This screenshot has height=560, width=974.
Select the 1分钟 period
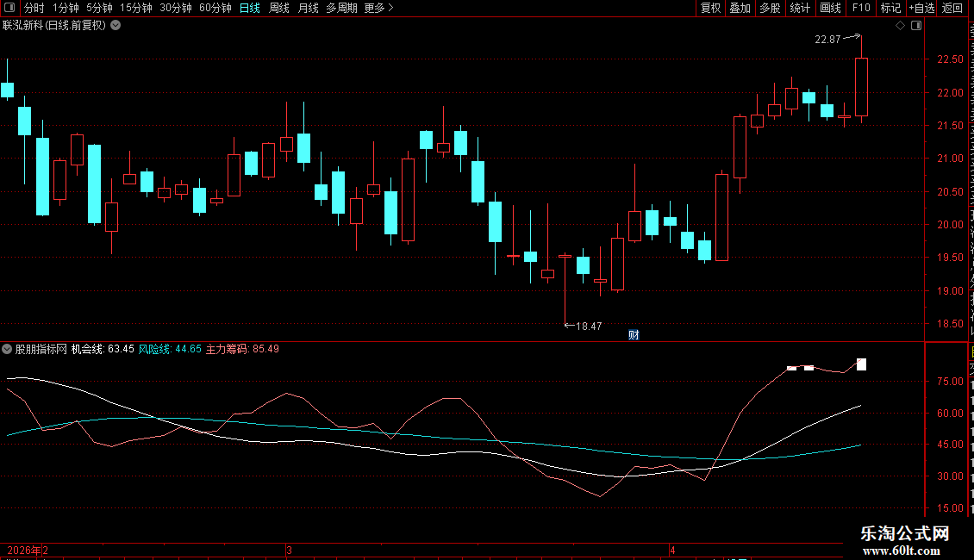click(x=66, y=8)
